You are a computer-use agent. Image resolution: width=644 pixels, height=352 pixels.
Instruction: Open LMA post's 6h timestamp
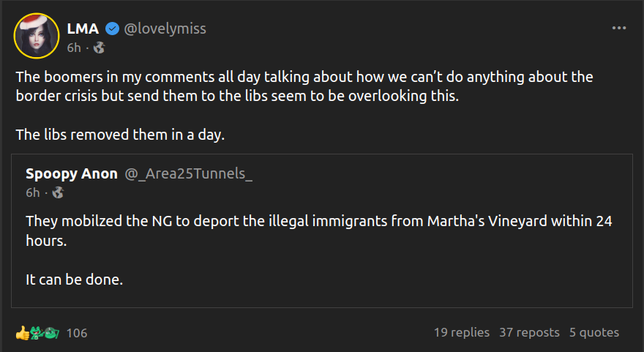(x=74, y=48)
